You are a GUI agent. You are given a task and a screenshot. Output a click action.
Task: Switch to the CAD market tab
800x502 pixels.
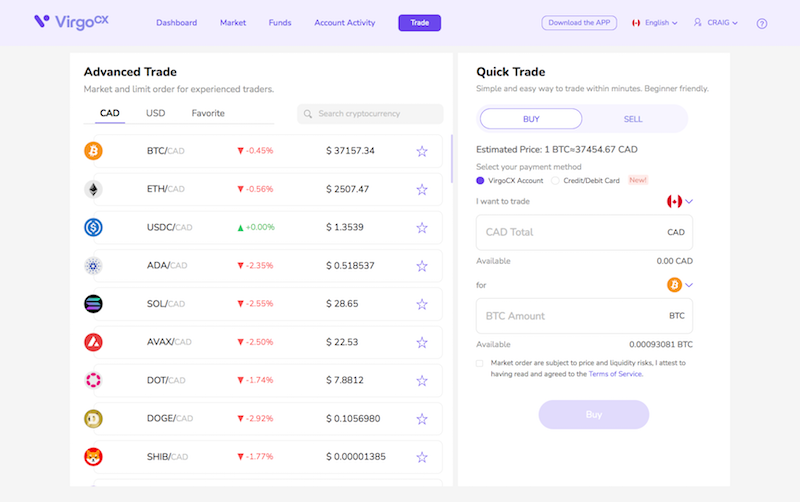(x=110, y=113)
